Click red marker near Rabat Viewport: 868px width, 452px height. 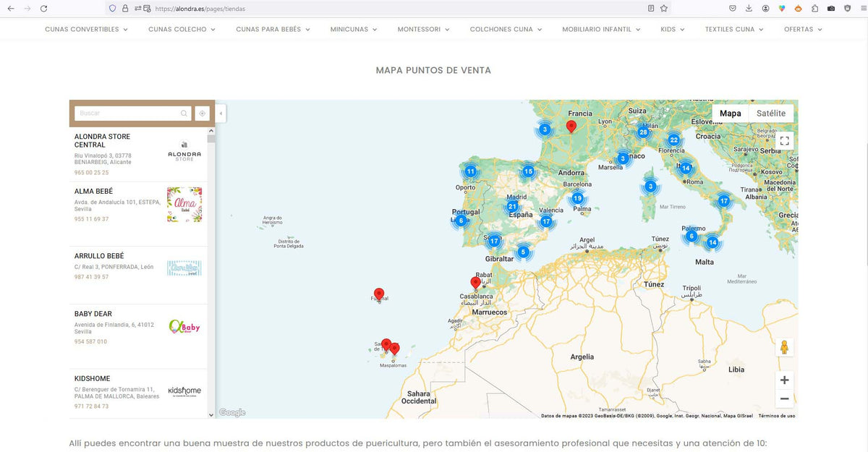[x=476, y=283]
